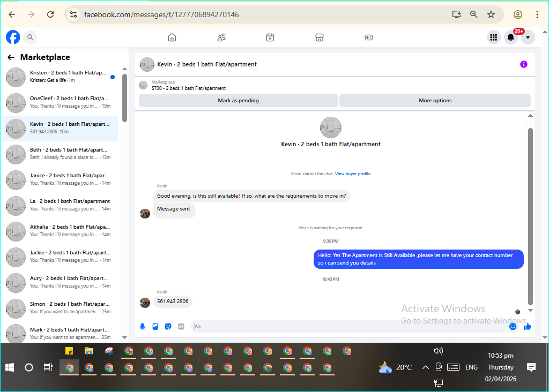Viewport: 549px width, 392px height.
Task: Open the volume control in system tray
Action: pyautogui.click(x=439, y=351)
